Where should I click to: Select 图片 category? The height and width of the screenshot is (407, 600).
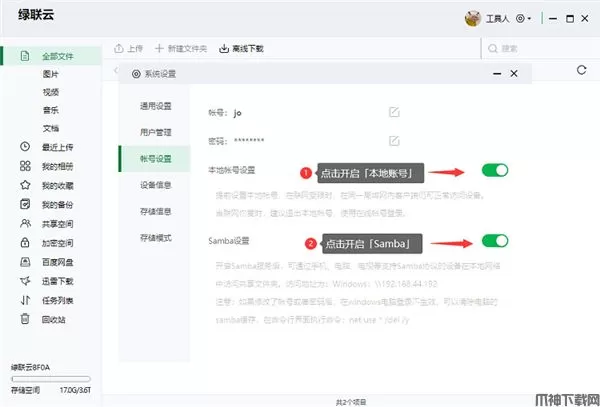[x=51, y=74]
